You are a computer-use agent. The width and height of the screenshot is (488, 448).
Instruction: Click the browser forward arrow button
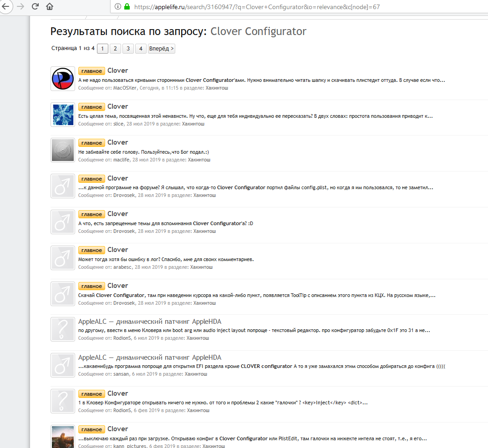pyautogui.click(x=20, y=7)
